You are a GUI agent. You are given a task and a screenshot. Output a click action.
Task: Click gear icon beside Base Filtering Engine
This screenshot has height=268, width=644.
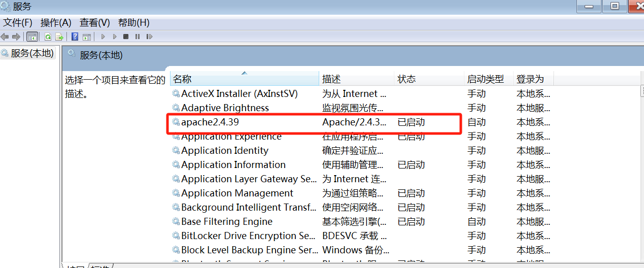point(176,221)
